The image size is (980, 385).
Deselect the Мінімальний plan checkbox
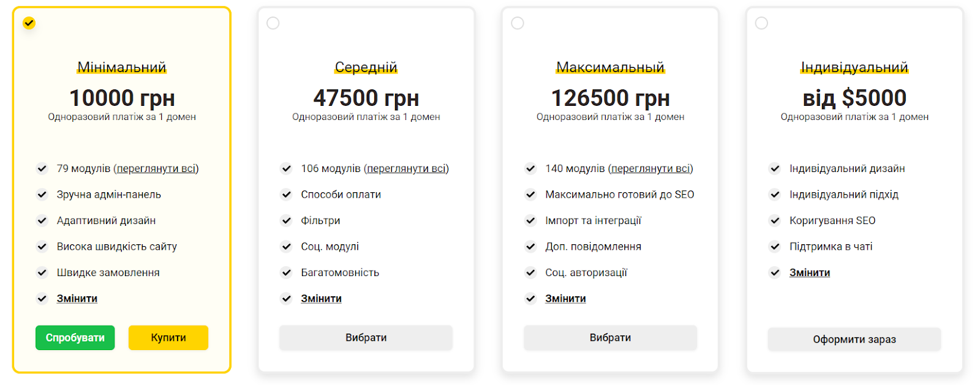28,23
